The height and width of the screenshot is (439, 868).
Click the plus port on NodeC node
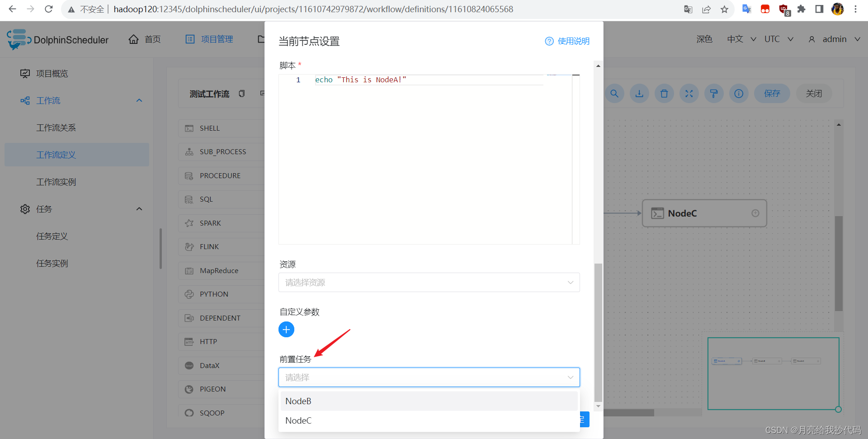(x=755, y=213)
